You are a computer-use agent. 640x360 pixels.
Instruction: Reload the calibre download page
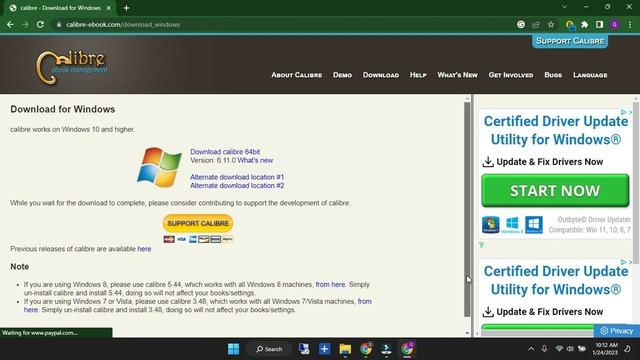(x=40, y=24)
